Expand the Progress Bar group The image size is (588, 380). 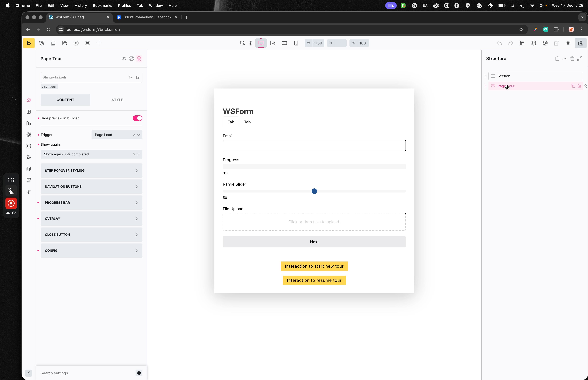click(92, 203)
